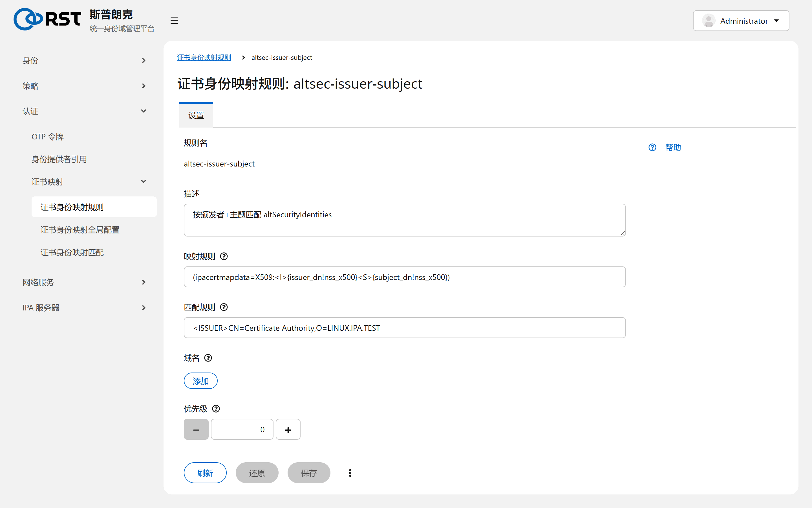The width and height of the screenshot is (812, 508).
Task: Show help tooltip for 域名
Action: point(208,358)
